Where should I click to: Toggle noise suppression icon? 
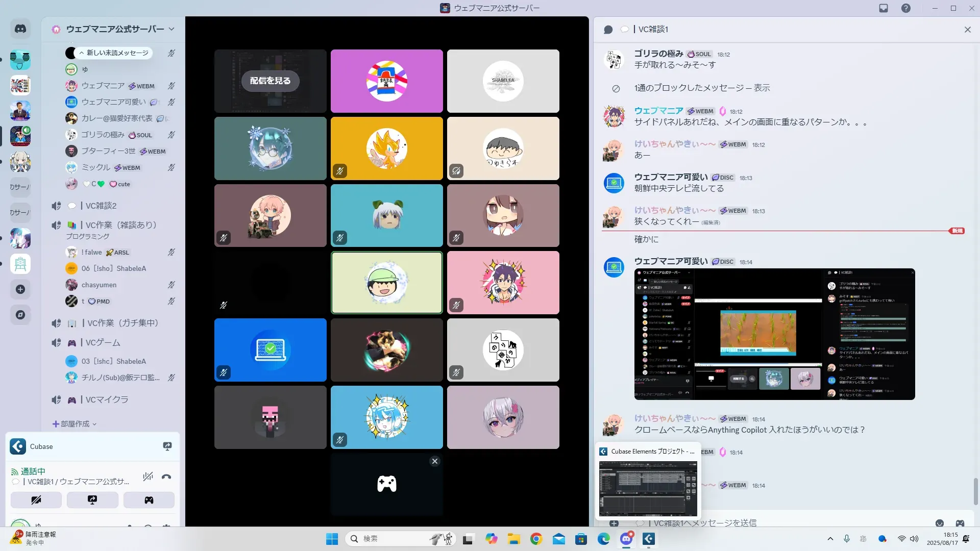pos(148,477)
